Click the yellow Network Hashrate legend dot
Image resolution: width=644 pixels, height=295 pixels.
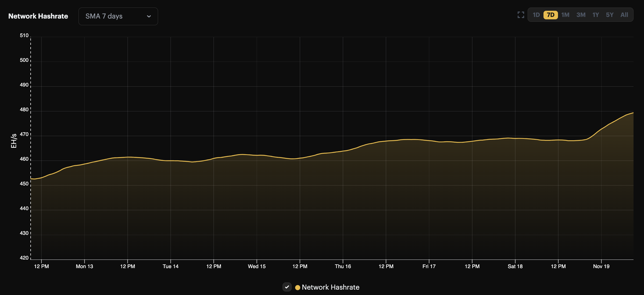pyautogui.click(x=297, y=287)
